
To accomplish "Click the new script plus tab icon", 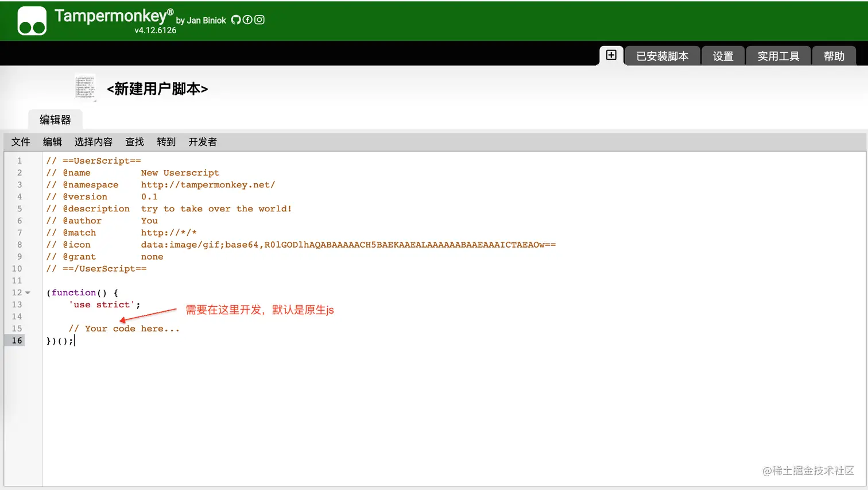I will click(611, 55).
